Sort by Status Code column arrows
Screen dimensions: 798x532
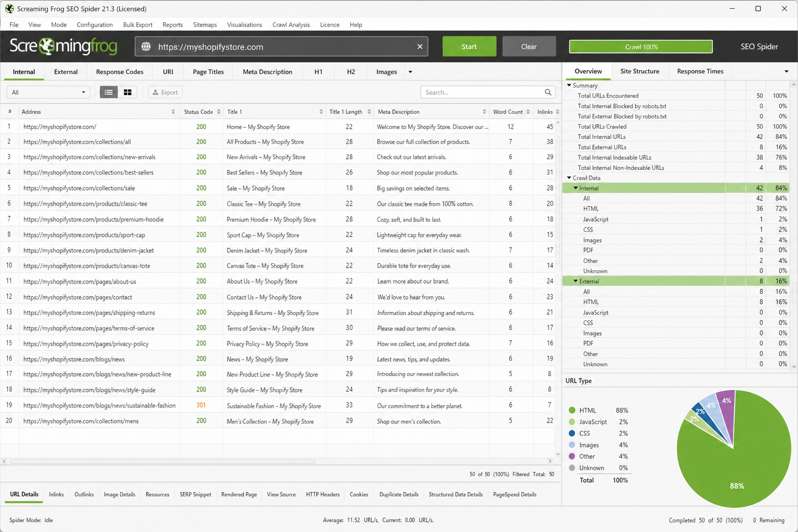tap(219, 112)
